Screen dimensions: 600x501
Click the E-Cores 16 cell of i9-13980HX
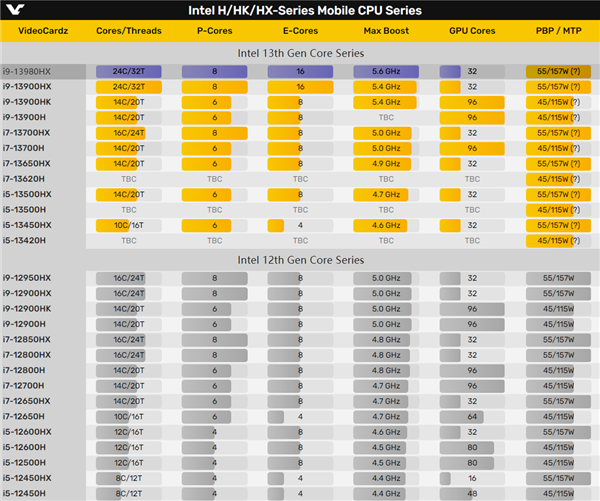(x=300, y=72)
